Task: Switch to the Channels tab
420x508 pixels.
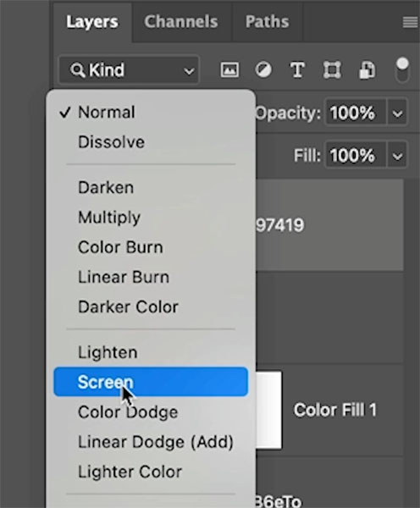Action: click(x=181, y=22)
